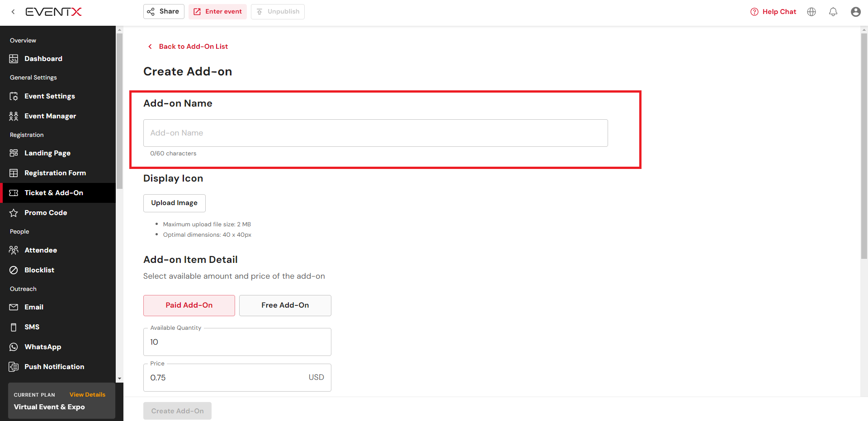Open Event Settings in the sidebar
This screenshot has width=868, height=421.
click(x=58, y=96)
